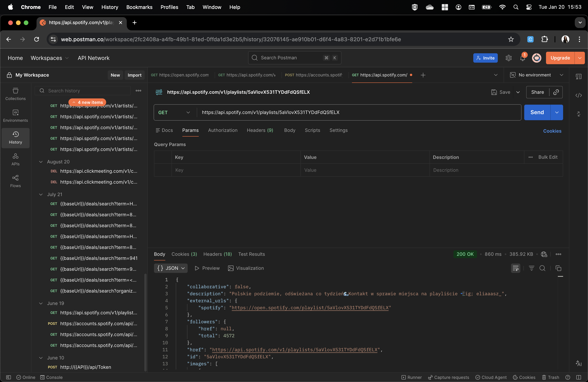Screen dimensions: 588x382
Task: Bookmark this page with the star icon
Action: [x=511, y=39]
